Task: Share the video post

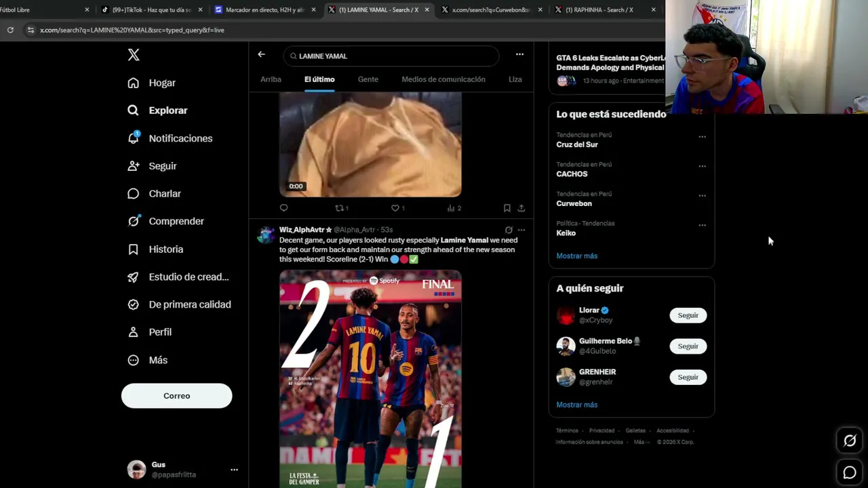Action: pos(521,208)
